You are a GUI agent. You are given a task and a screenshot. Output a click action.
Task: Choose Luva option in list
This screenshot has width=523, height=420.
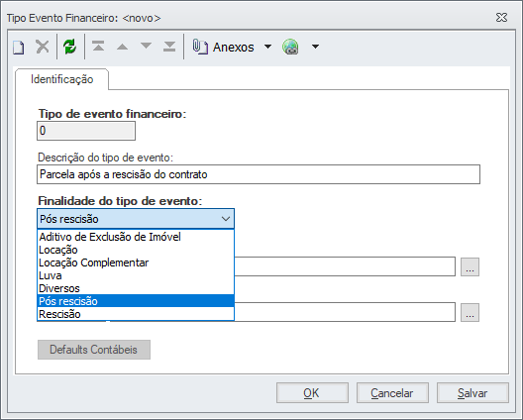(x=136, y=275)
